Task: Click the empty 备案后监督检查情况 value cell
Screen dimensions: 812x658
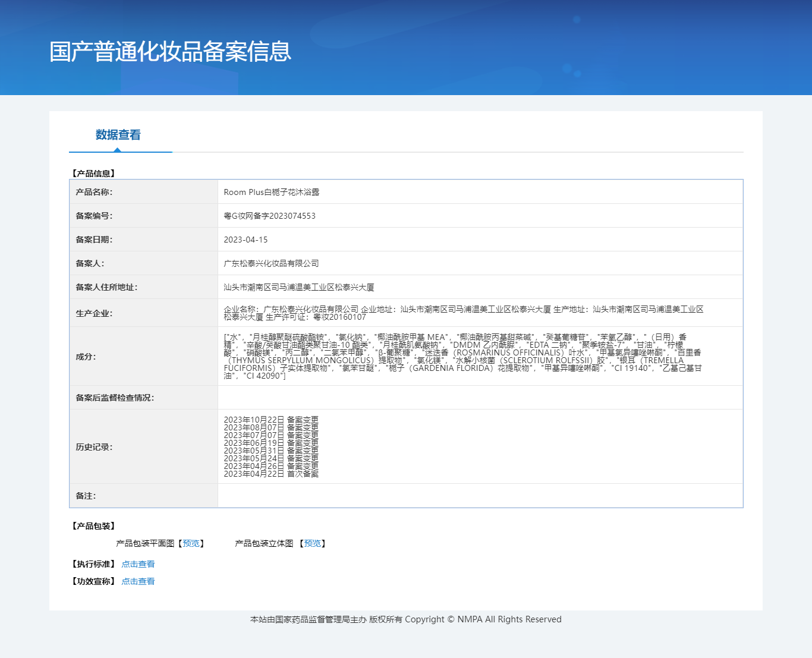Action: 480,398
